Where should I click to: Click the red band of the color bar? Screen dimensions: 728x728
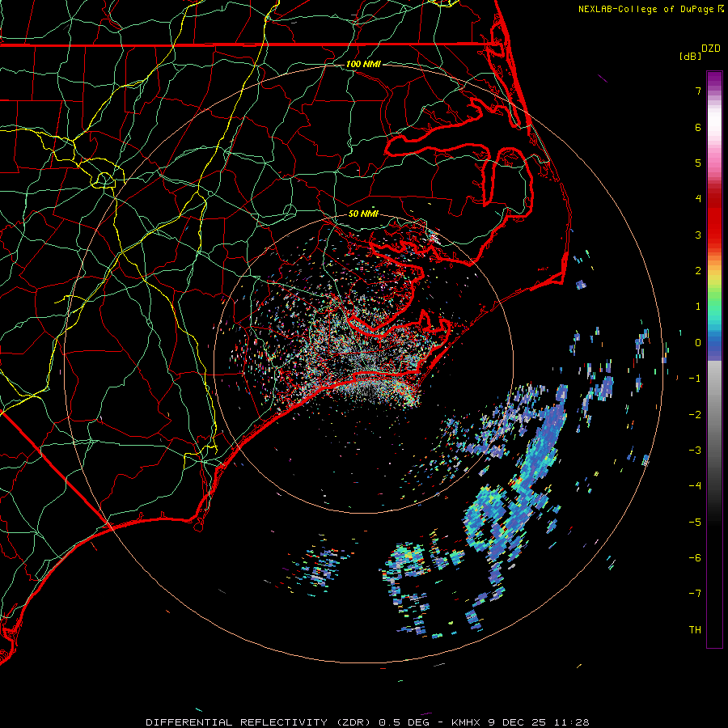click(x=714, y=223)
